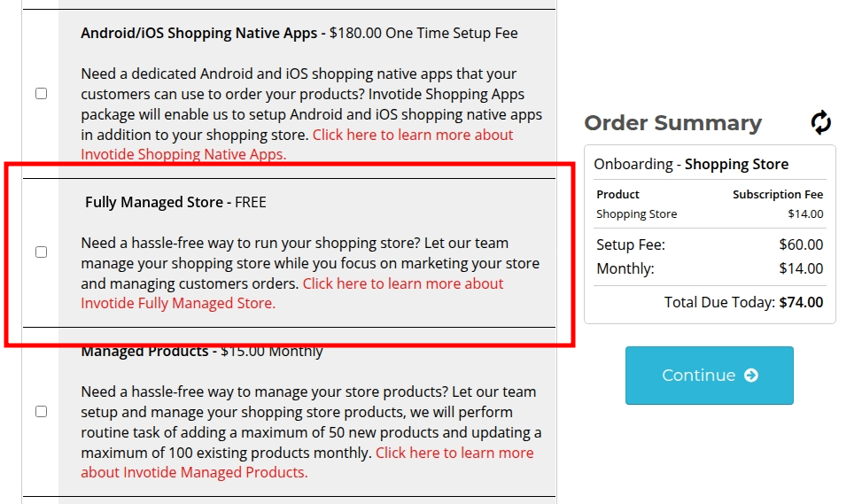
Task: Click the Total Due Today $74.00 line
Action: point(743,302)
